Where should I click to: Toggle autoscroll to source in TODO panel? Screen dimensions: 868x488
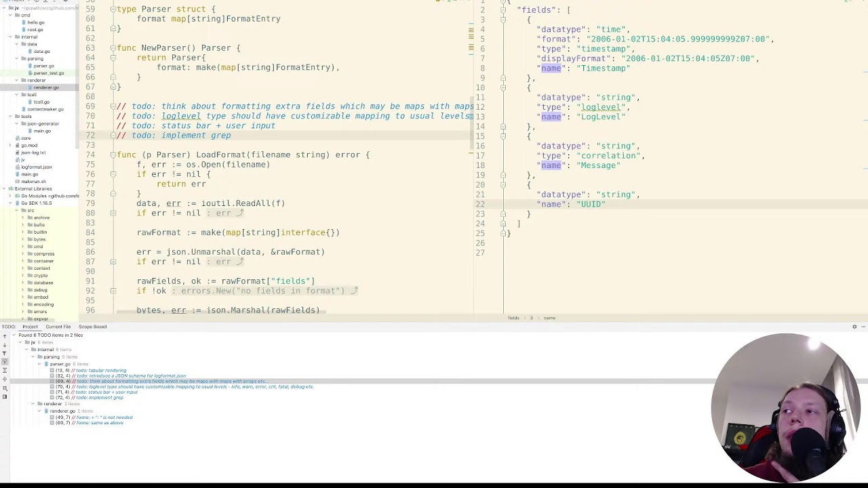4,362
